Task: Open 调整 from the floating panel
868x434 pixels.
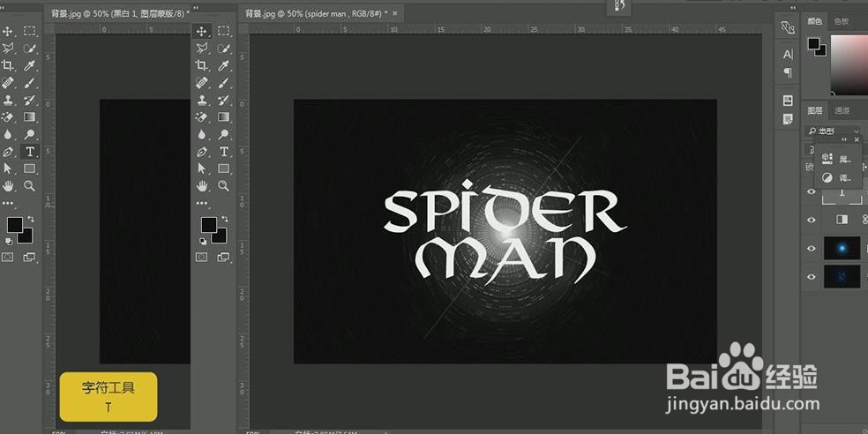Action: (x=837, y=177)
